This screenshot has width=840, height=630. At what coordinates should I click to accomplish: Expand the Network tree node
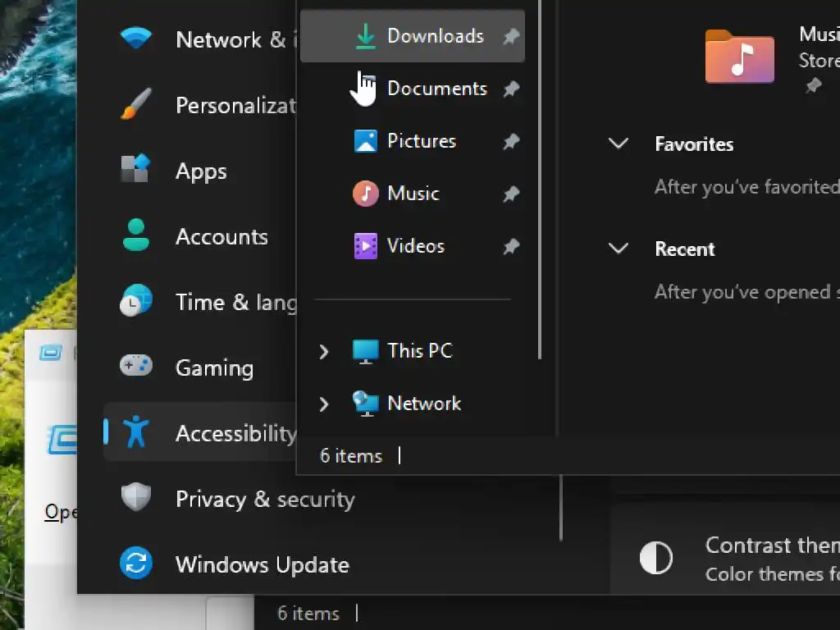pos(324,404)
